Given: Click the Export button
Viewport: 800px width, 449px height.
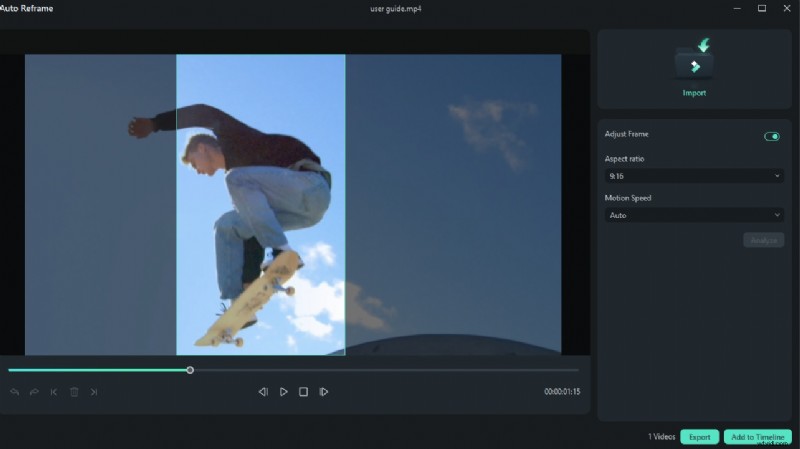Looking at the screenshot, I should pos(699,437).
